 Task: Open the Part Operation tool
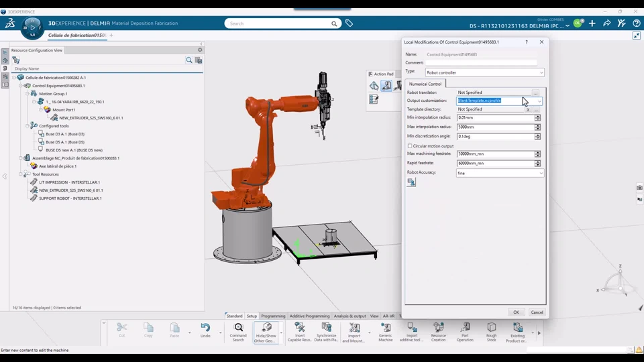tap(465, 328)
